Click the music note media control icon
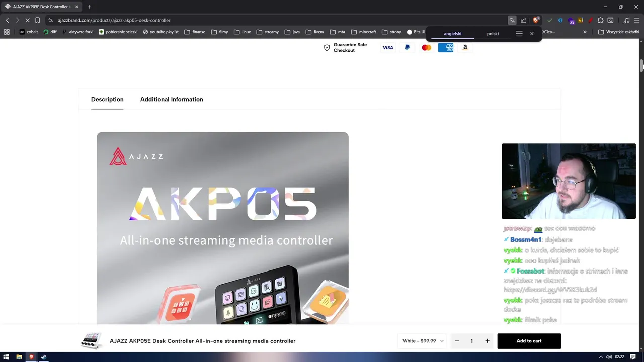644x362 pixels. (626, 20)
